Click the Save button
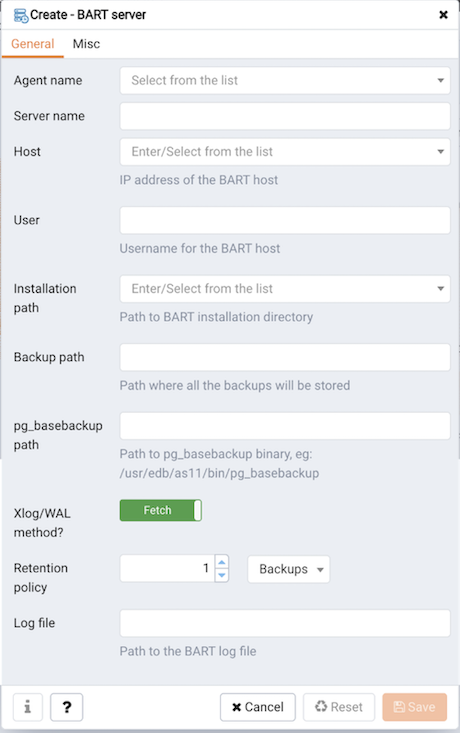The height and width of the screenshot is (733, 460). [x=415, y=707]
